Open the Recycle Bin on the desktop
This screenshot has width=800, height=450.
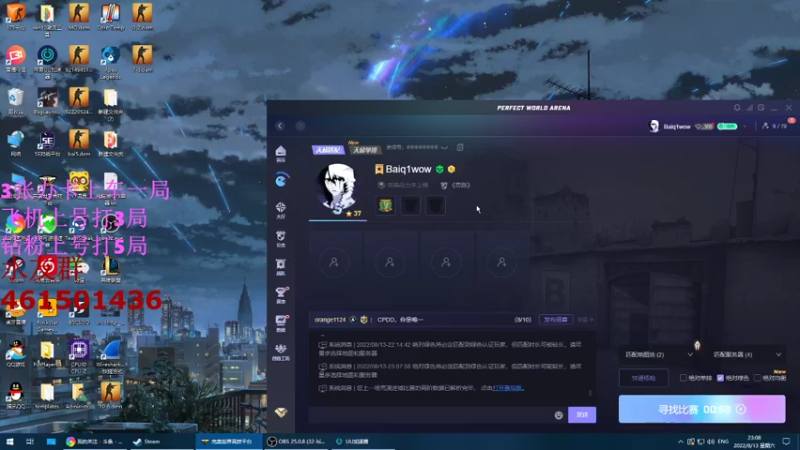click(x=15, y=101)
